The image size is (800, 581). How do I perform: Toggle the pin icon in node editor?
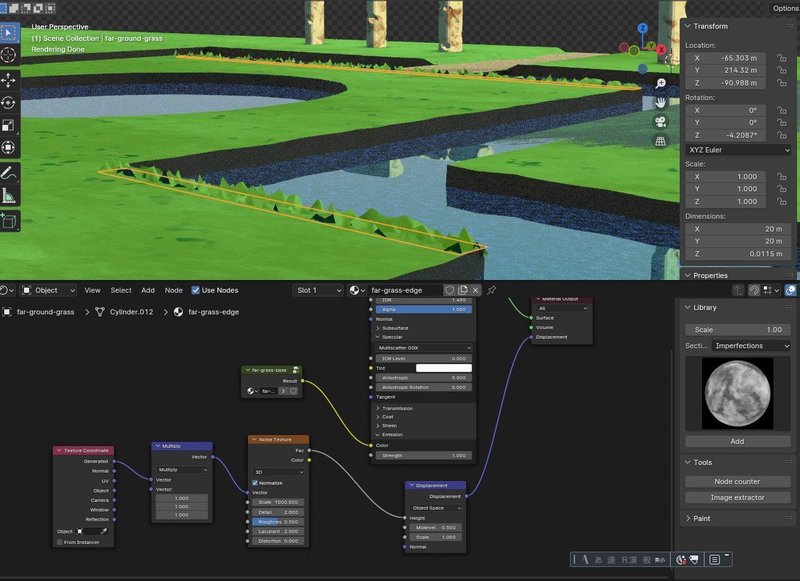click(491, 290)
